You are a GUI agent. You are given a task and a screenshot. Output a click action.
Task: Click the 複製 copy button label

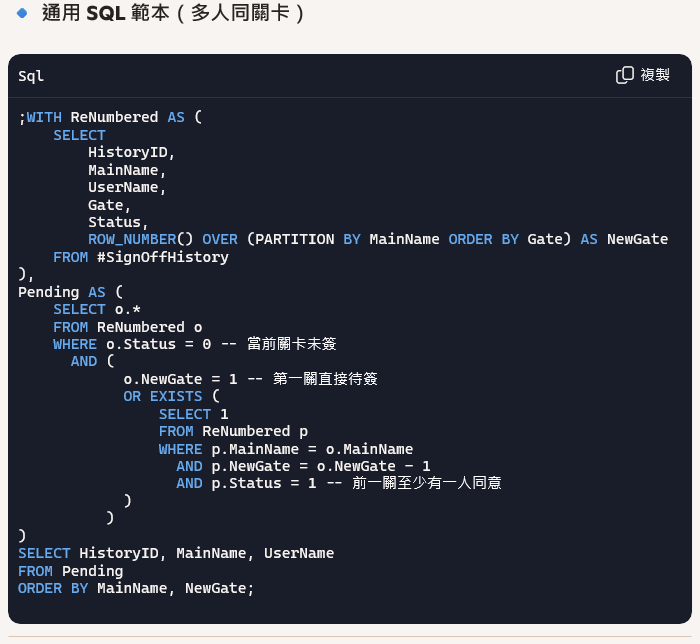[x=655, y=75]
